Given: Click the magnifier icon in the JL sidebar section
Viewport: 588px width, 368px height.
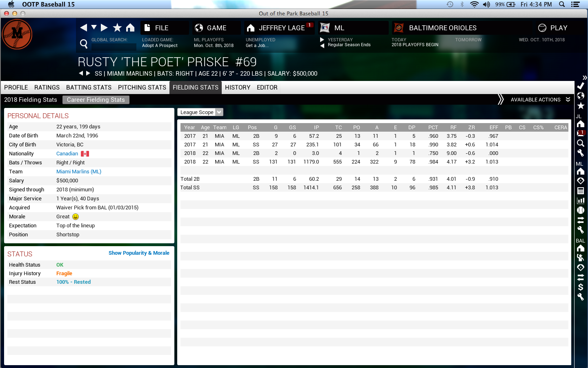Looking at the screenshot, I should tap(581, 143).
